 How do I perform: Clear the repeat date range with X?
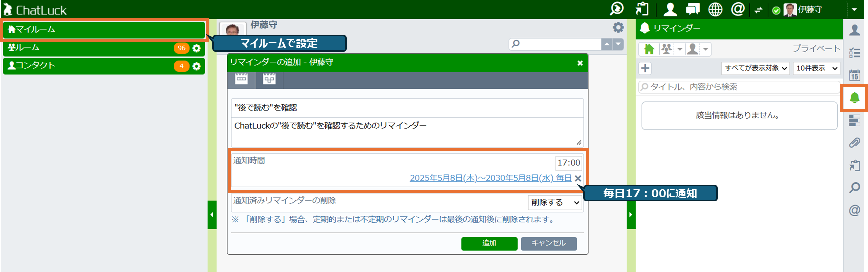point(578,178)
